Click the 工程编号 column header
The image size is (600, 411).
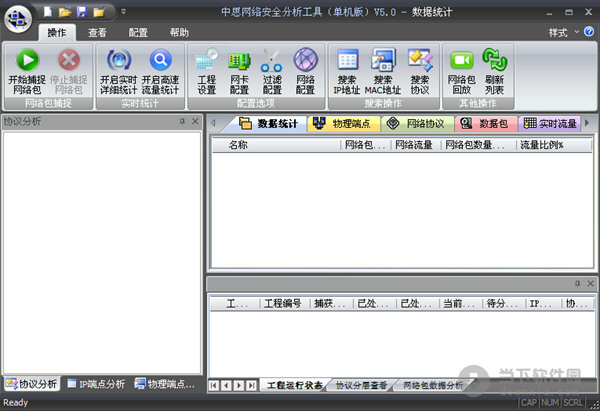click(285, 304)
